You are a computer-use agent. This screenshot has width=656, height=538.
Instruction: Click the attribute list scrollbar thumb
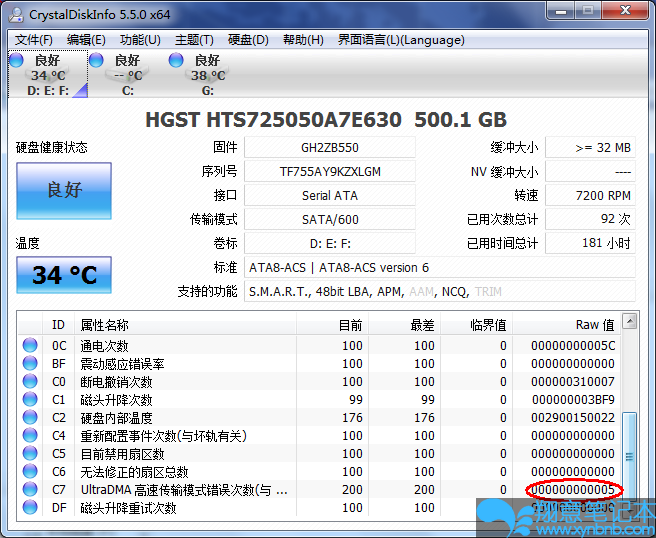pyautogui.click(x=630, y=456)
